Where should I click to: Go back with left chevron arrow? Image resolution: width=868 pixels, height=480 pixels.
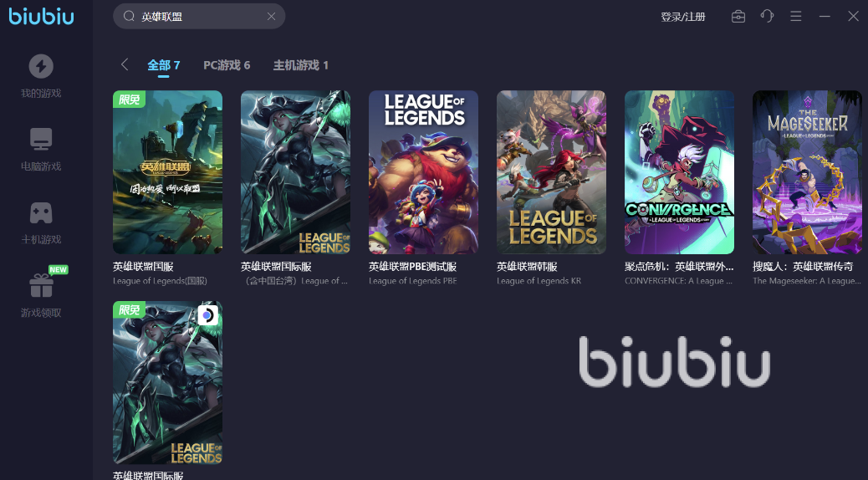point(125,64)
